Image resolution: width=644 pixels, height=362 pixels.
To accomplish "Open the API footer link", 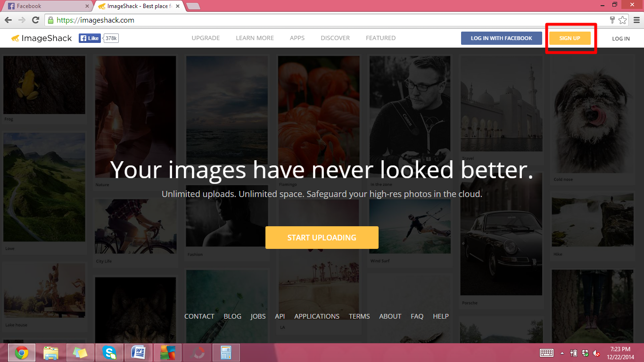I will pyautogui.click(x=280, y=316).
